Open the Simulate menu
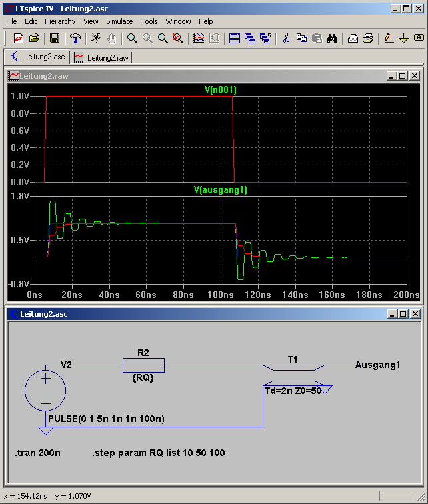Image resolution: width=428 pixels, height=504 pixels. [119, 21]
